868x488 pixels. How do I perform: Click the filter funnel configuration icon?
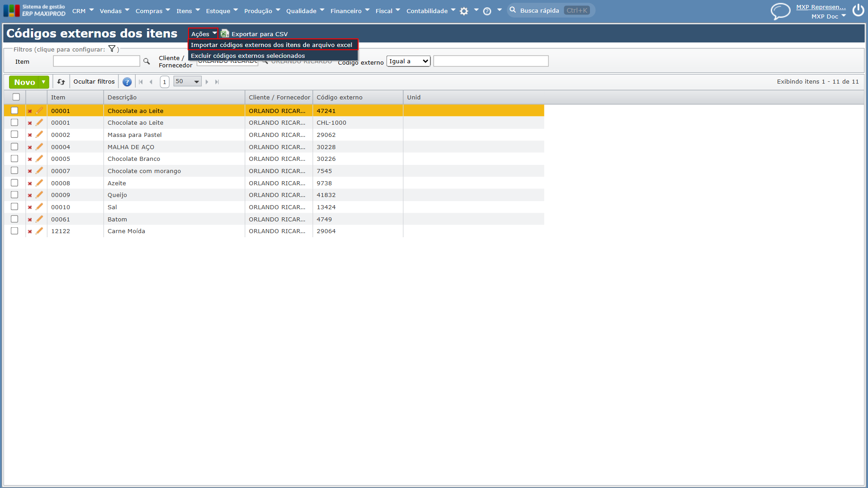112,49
